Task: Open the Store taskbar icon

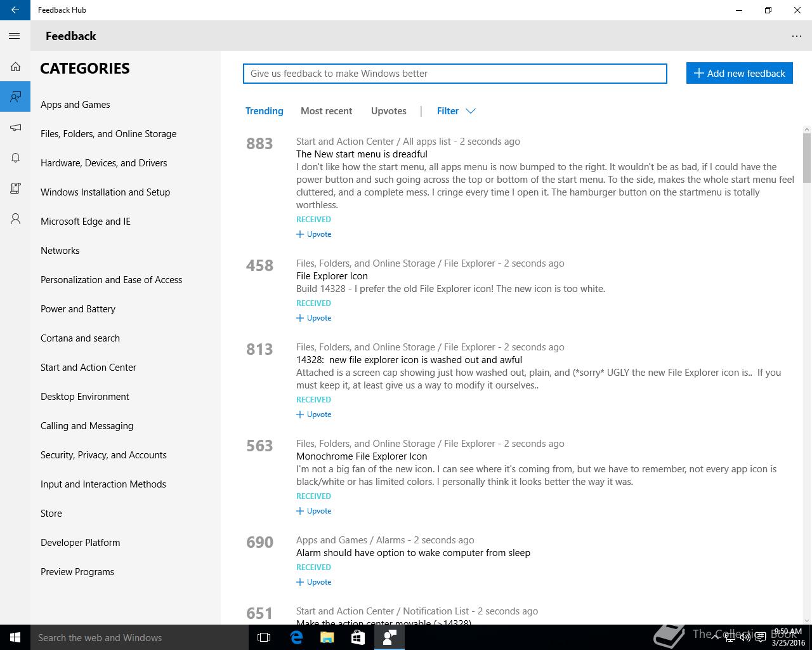Action: (358, 637)
